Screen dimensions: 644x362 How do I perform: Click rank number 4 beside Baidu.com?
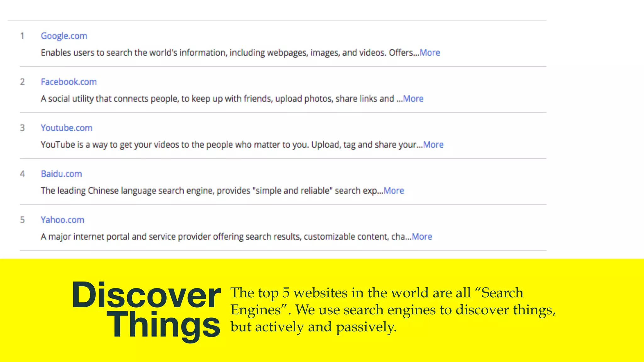[22, 174]
